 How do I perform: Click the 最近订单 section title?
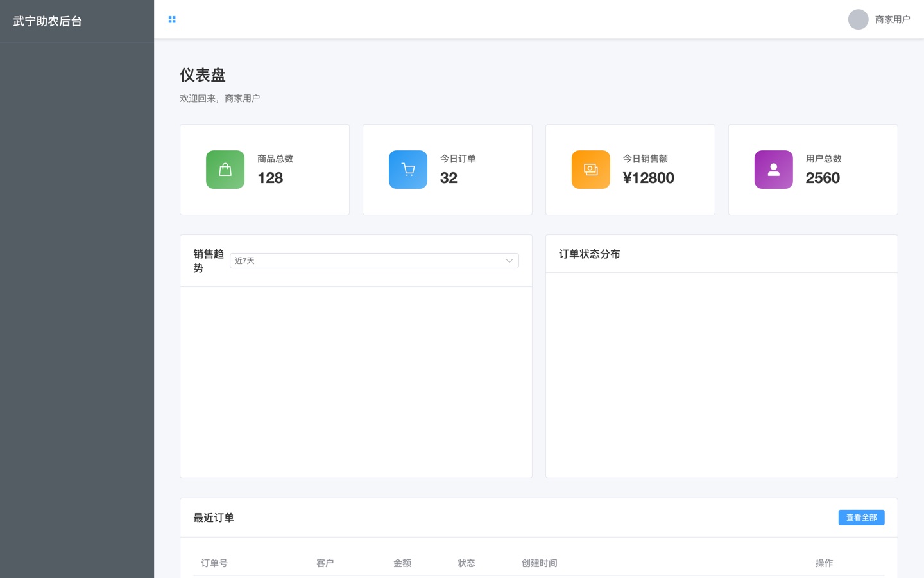point(214,518)
